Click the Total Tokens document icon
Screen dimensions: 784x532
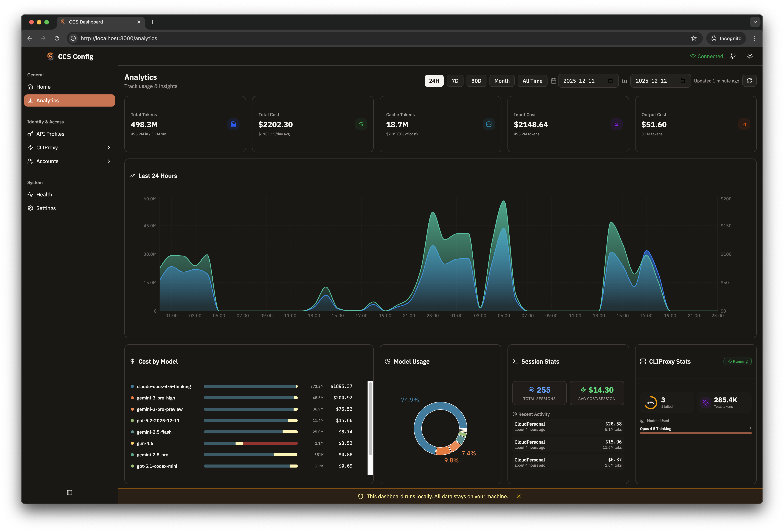point(233,124)
